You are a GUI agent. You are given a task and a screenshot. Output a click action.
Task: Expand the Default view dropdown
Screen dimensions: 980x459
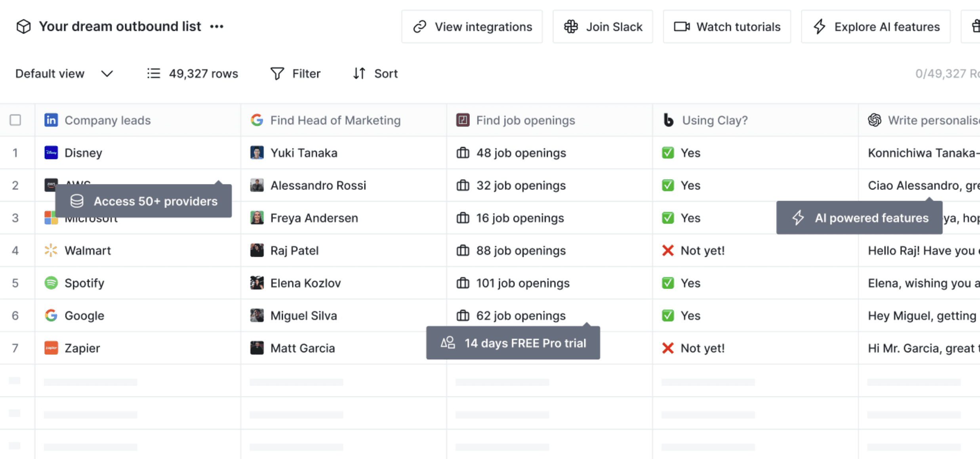[64, 74]
